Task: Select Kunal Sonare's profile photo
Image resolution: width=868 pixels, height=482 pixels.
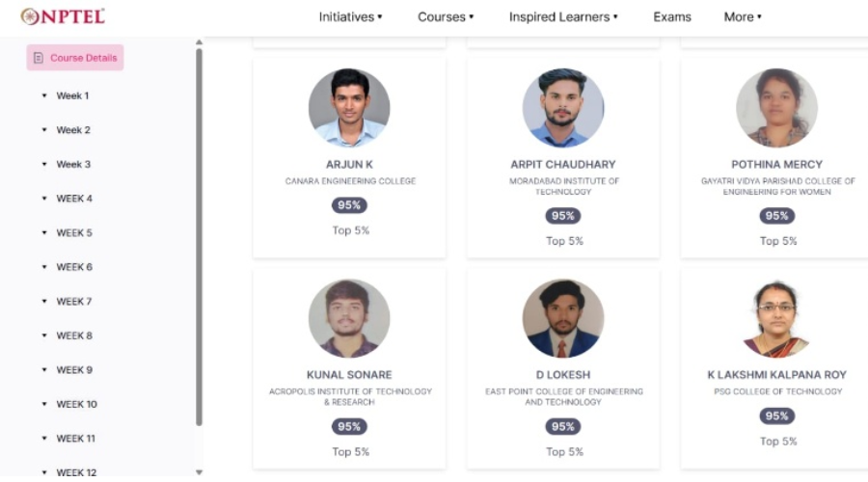Action: pyautogui.click(x=349, y=319)
